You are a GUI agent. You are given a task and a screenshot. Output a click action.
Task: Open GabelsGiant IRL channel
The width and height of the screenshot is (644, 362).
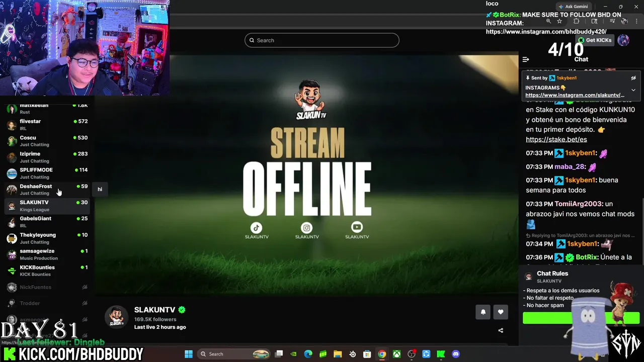46,222
